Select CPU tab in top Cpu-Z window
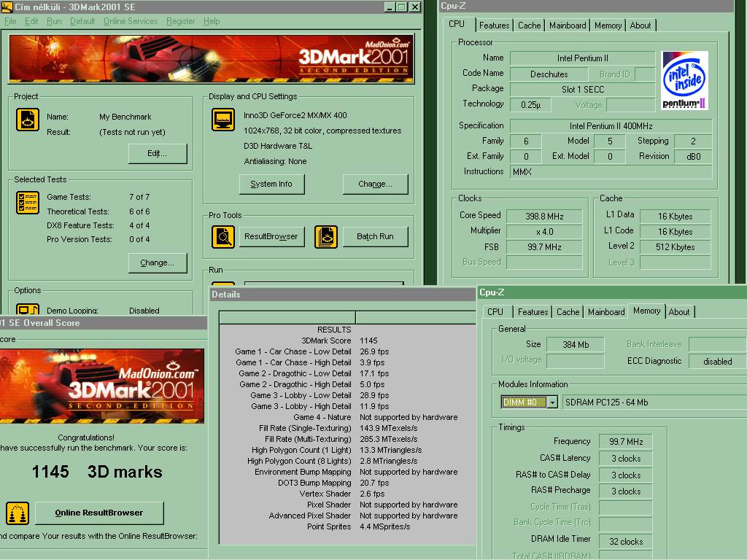 457,24
